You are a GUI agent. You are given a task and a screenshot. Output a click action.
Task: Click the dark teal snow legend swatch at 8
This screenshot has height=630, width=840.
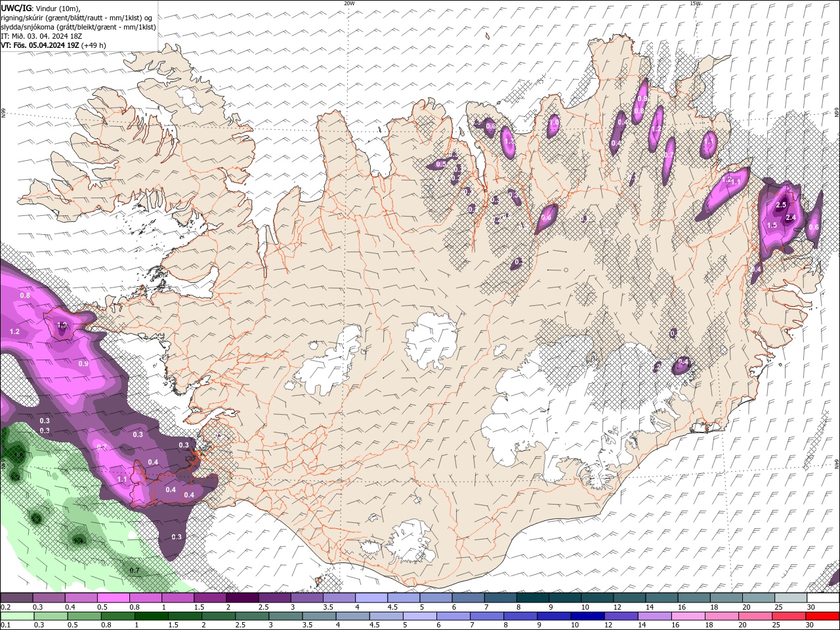532,598
